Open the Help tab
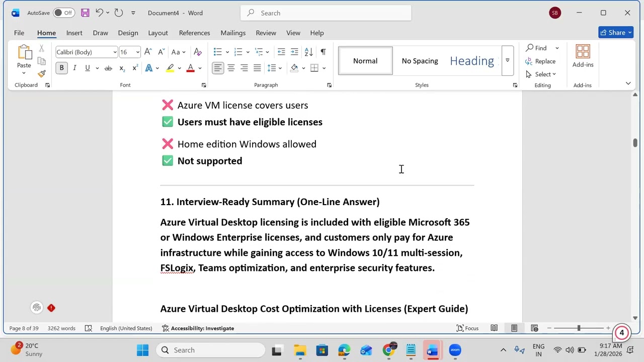This screenshot has height=362, width=644. point(317,33)
